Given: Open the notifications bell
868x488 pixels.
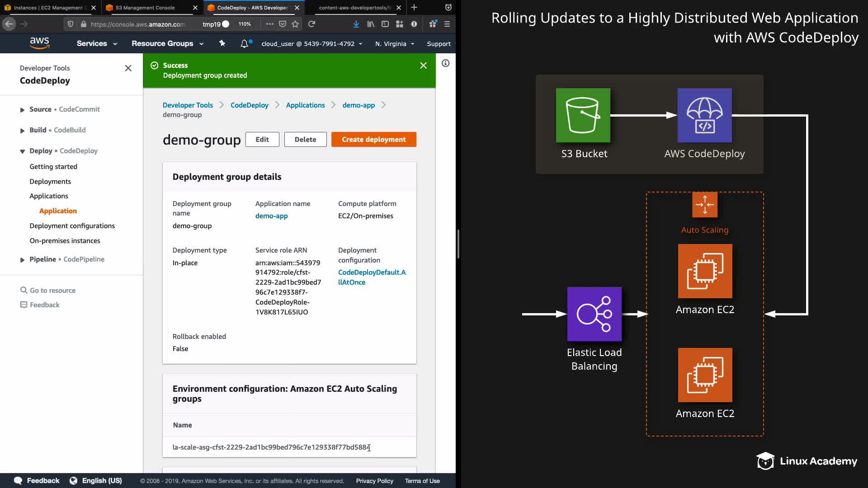Looking at the screenshot, I should tap(244, 43).
